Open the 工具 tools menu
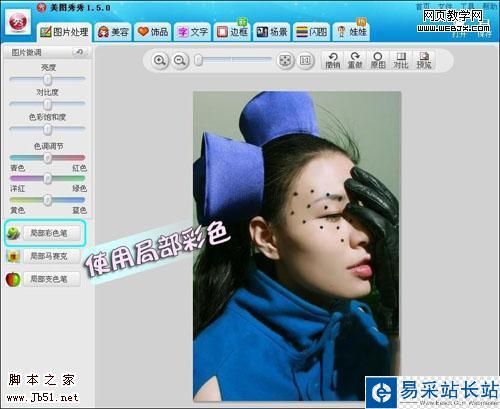 [467, 6]
